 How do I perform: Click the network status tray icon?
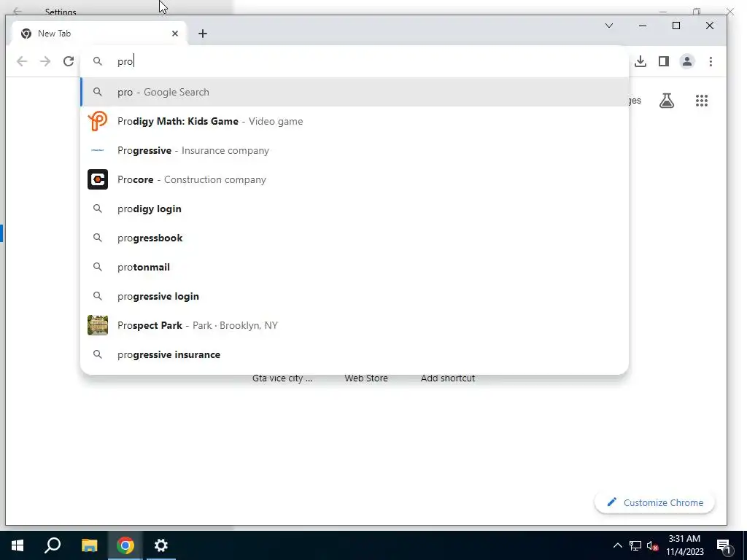click(635, 545)
